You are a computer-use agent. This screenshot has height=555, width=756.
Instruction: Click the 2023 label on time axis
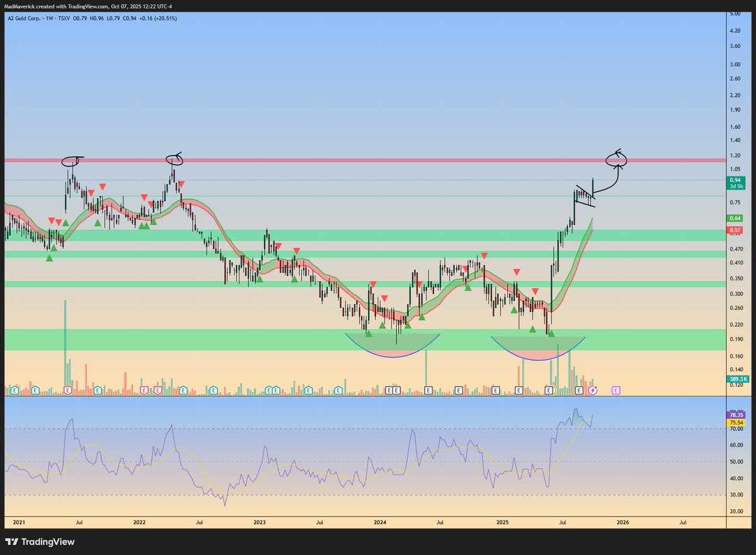click(x=260, y=522)
